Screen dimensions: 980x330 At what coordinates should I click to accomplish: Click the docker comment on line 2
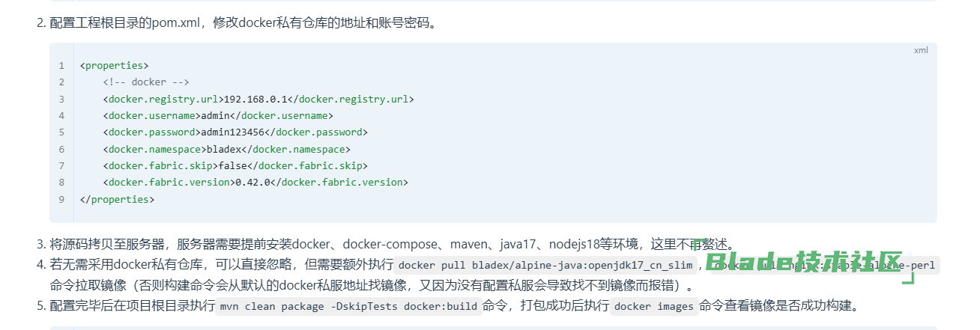pos(146,82)
